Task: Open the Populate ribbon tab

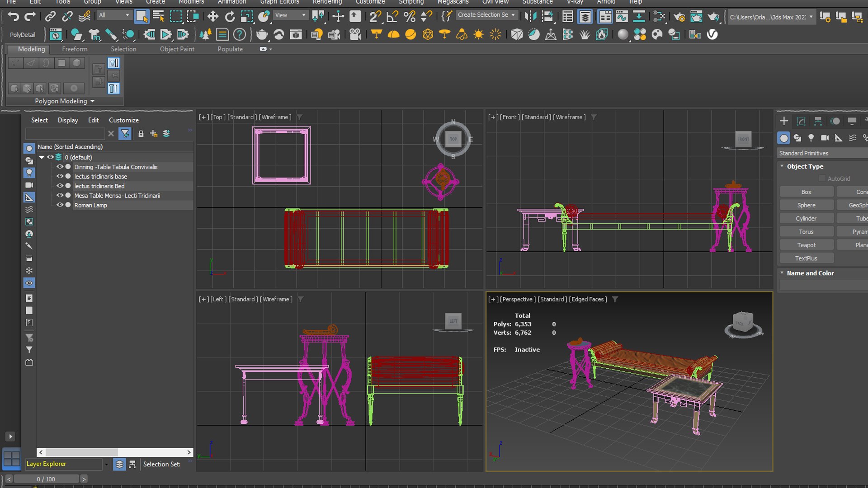Action: pyautogui.click(x=230, y=49)
